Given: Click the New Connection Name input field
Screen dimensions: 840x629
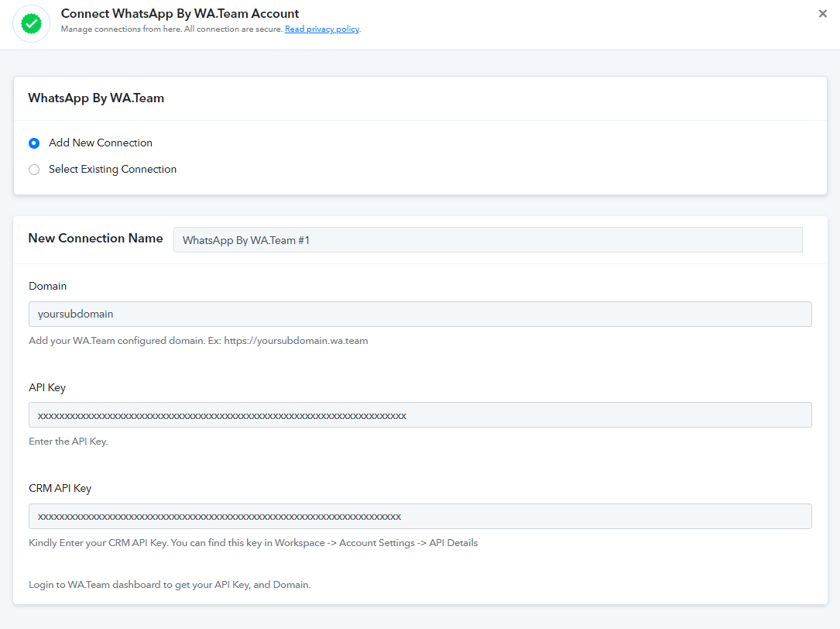Looking at the screenshot, I should [x=488, y=239].
